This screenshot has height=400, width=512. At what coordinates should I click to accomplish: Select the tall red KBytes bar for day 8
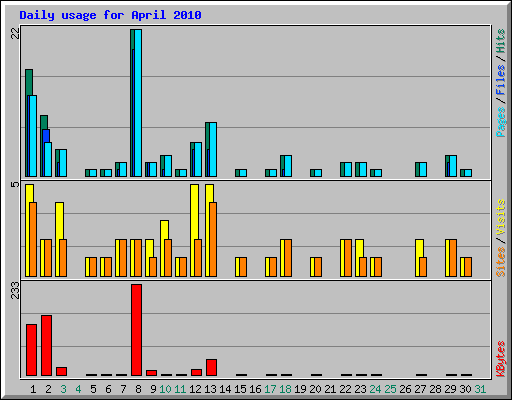pos(136,330)
